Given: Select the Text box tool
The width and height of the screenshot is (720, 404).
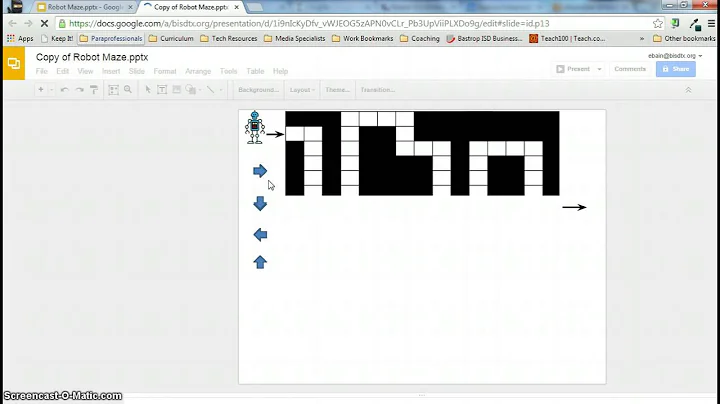Looking at the screenshot, I should point(162,90).
